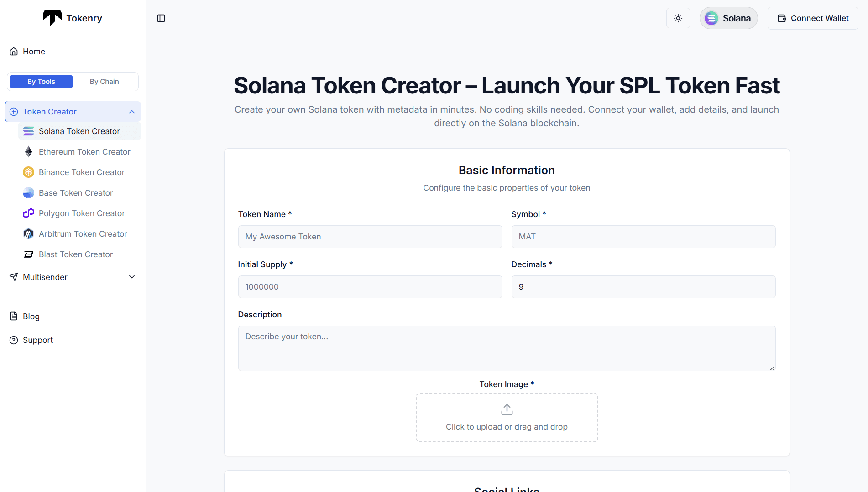Open the Blast Token Creator
This screenshot has width=868, height=492.
[x=76, y=254]
